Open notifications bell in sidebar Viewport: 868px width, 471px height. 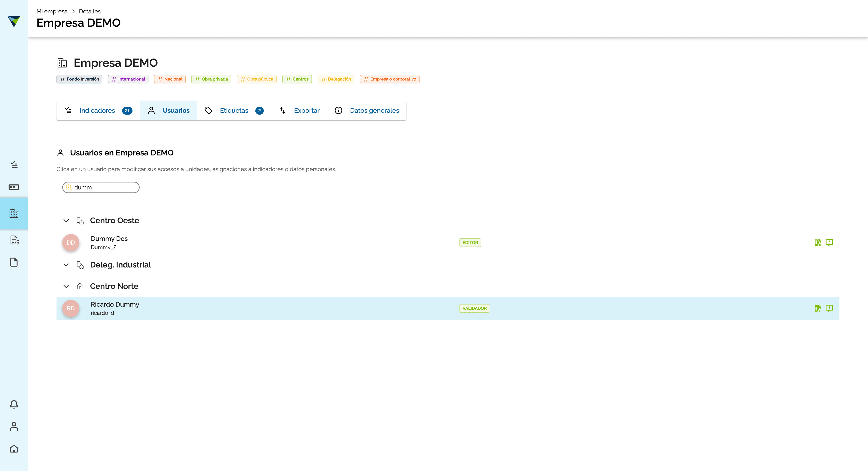(14, 404)
